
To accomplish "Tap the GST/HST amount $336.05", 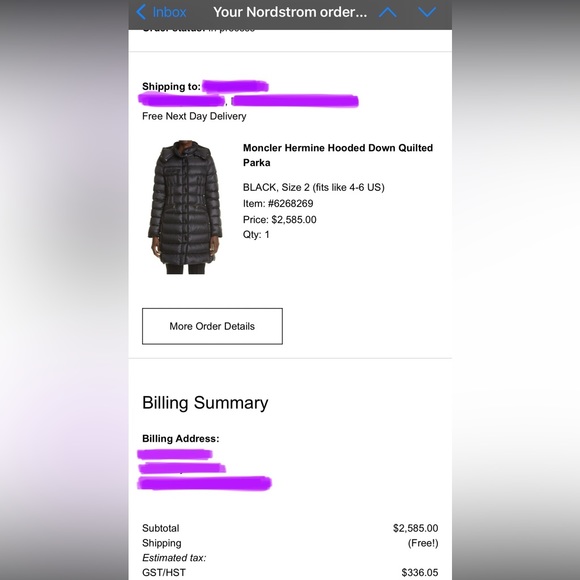I will [x=420, y=573].
